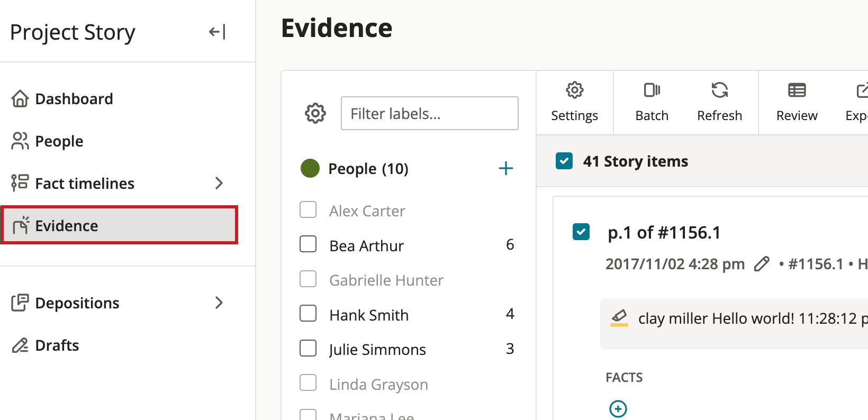Expand the Fact timelines submenu
Image resolution: width=868 pixels, height=420 pixels.
coord(219,183)
